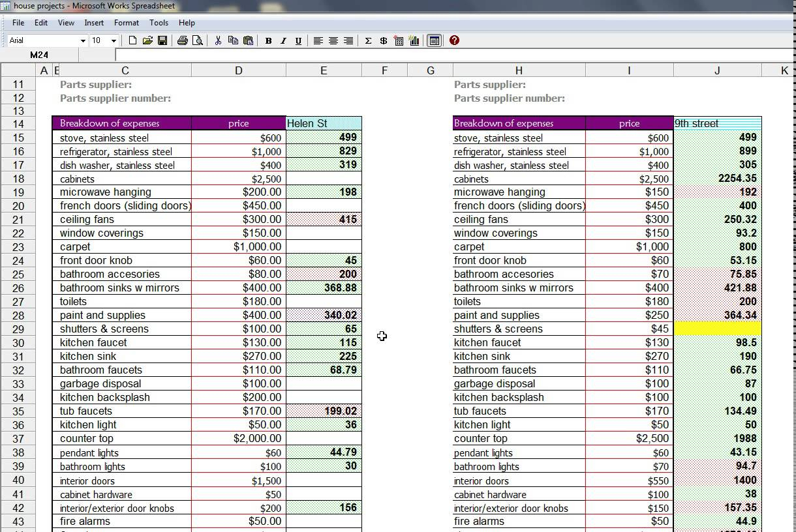This screenshot has height=532, width=796.
Task: Select column D header
Action: [x=238, y=70]
